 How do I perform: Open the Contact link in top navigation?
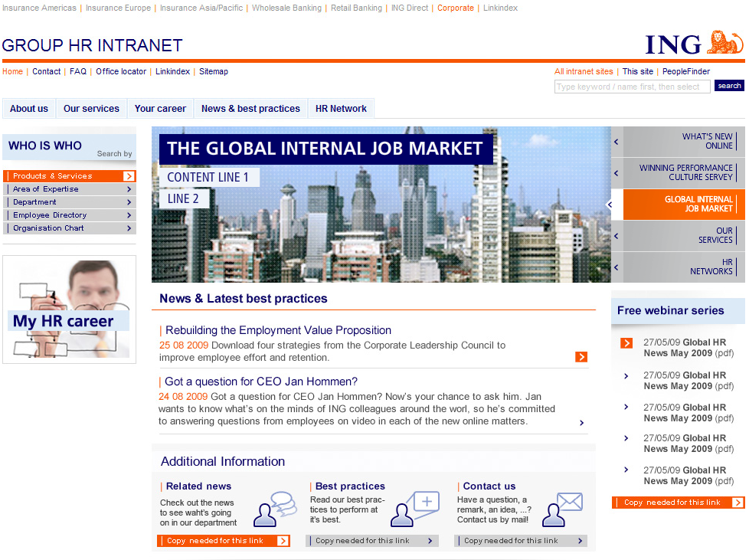point(47,71)
